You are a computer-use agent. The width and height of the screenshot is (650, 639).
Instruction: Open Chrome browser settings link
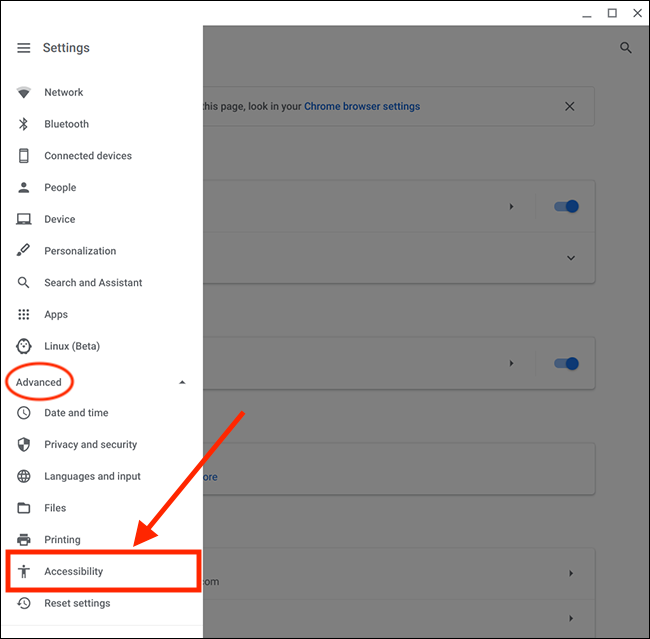362,106
